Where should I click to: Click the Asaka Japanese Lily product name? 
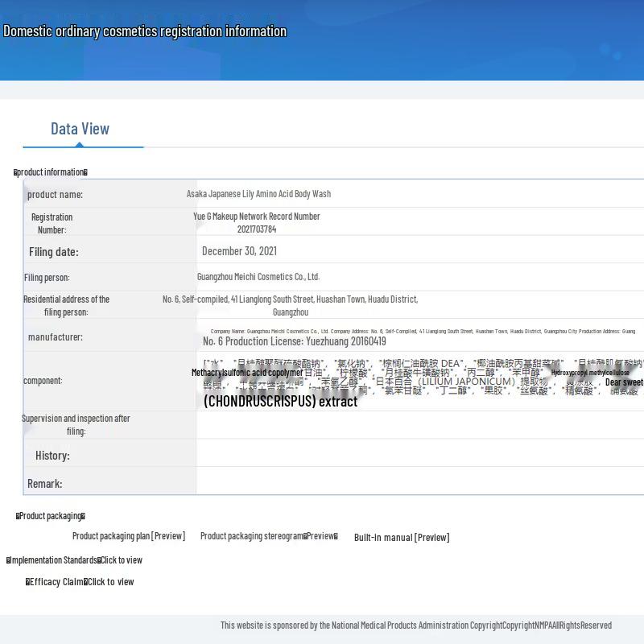point(258,194)
